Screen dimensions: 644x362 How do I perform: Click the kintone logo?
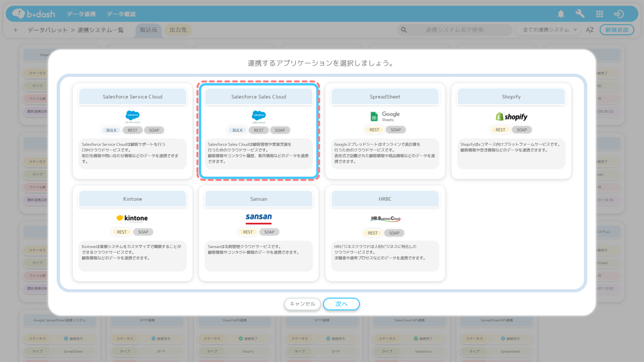tap(132, 218)
